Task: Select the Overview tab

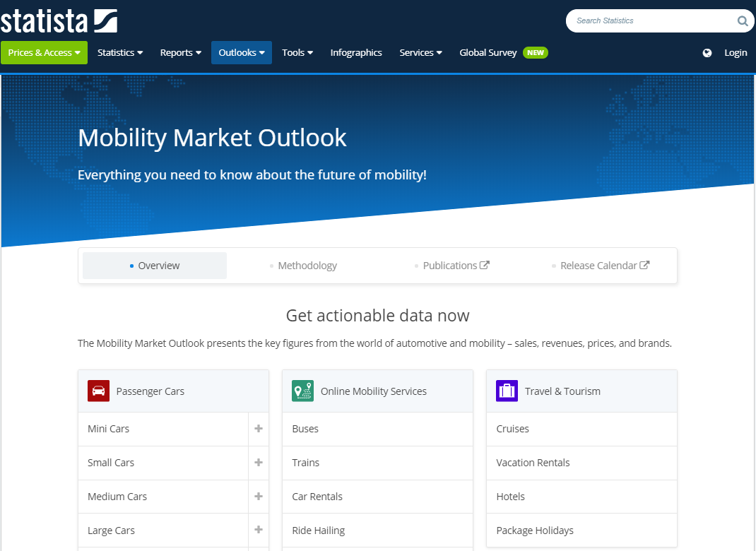Action: pos(155,266)
